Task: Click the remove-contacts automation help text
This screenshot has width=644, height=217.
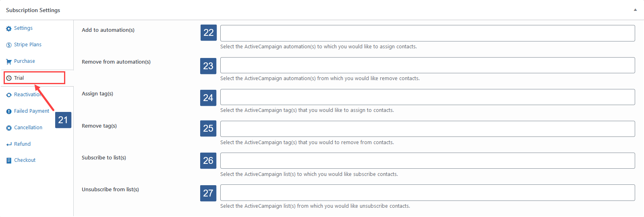Action: (320, 79)
